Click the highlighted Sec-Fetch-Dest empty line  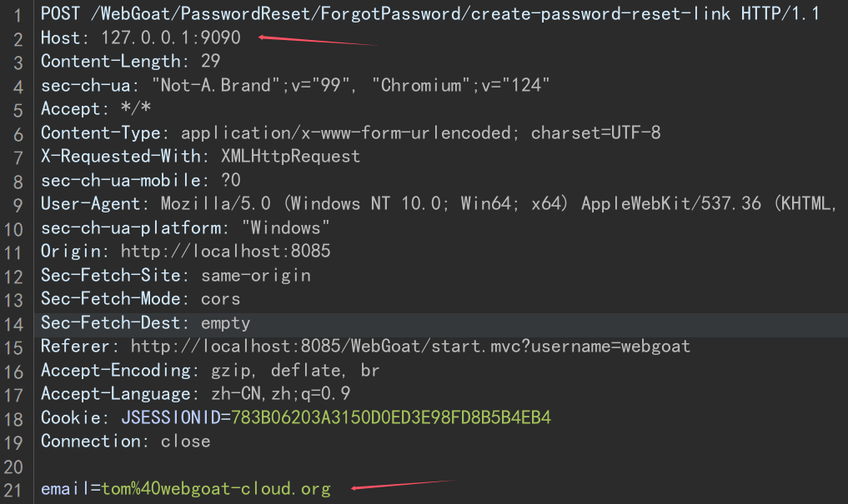[x=441, y=323]
